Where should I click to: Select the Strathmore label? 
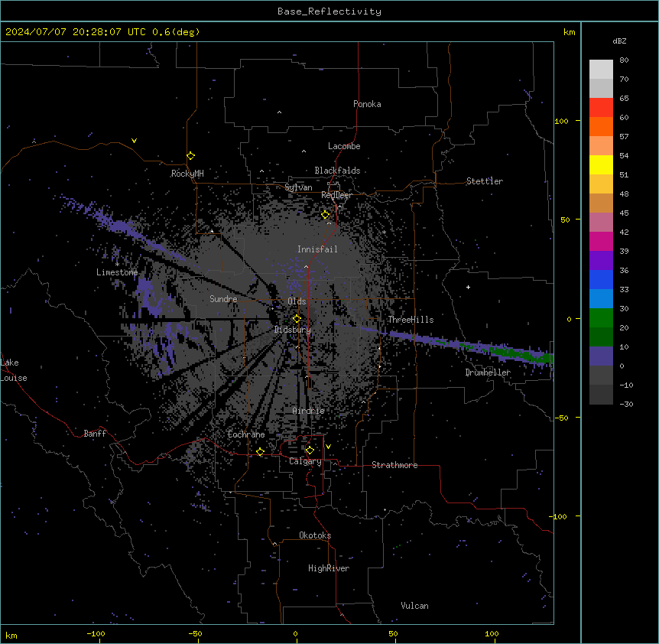(394, 465)
